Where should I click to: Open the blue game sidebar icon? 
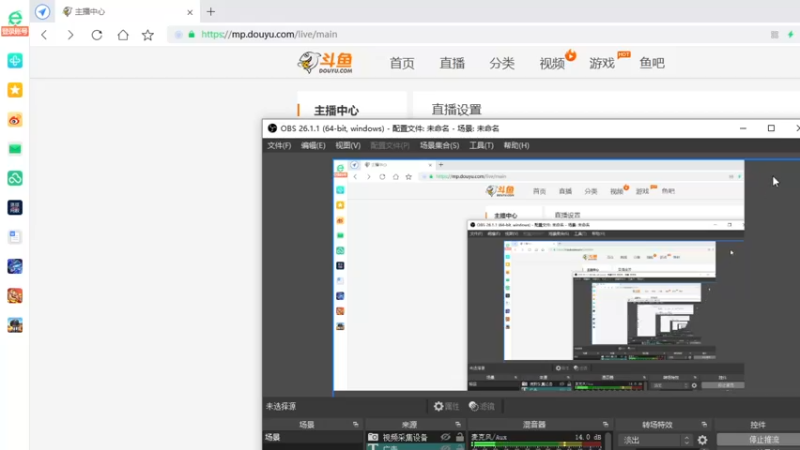(x=15, y=266)
